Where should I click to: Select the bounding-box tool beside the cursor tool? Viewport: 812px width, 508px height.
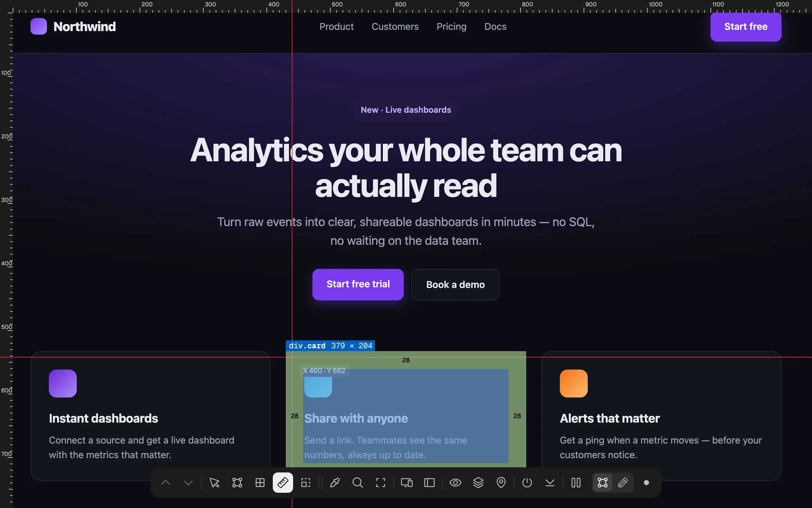237,483
